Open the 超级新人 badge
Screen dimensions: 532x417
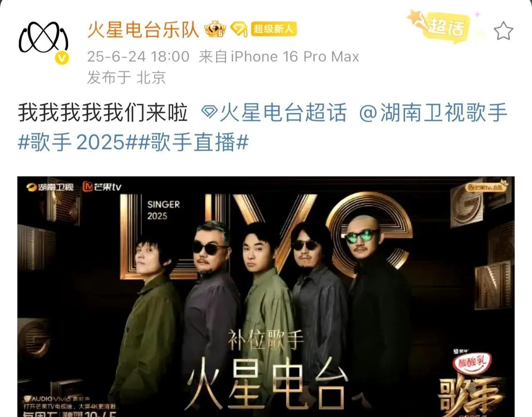pyautogui.click(x=273, y=29)
